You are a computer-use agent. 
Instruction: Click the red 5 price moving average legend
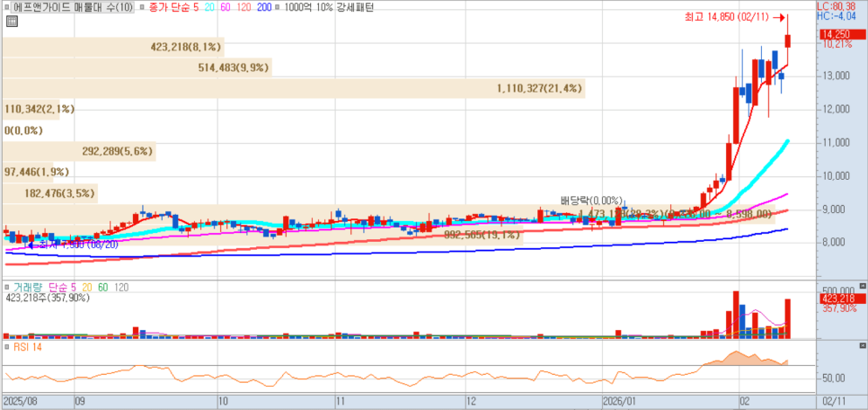pyautogui.click(x=195, y=7)
